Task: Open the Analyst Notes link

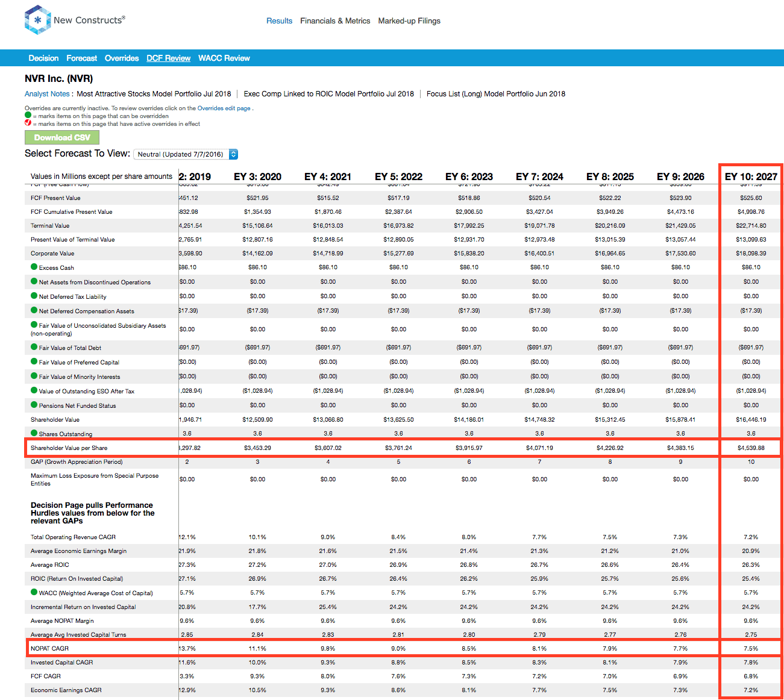Action: click(47, 94)
